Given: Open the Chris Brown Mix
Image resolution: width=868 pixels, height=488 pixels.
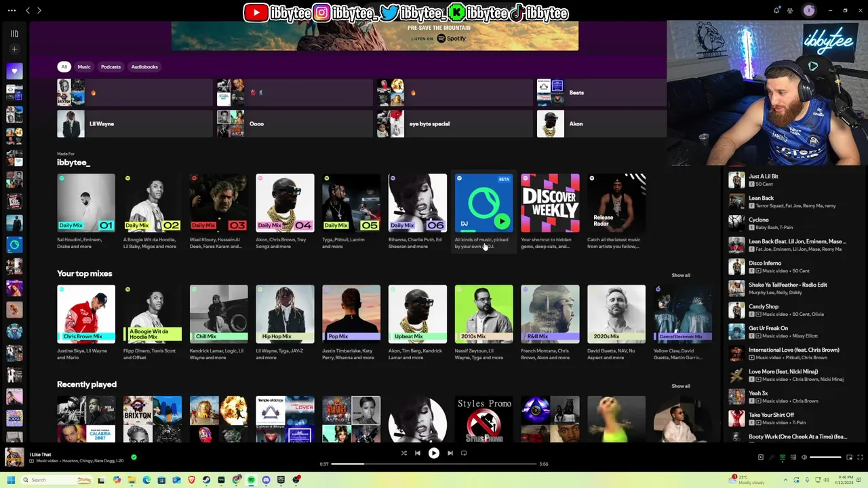Looking at the screenshot, I should [x=86, y=314].
